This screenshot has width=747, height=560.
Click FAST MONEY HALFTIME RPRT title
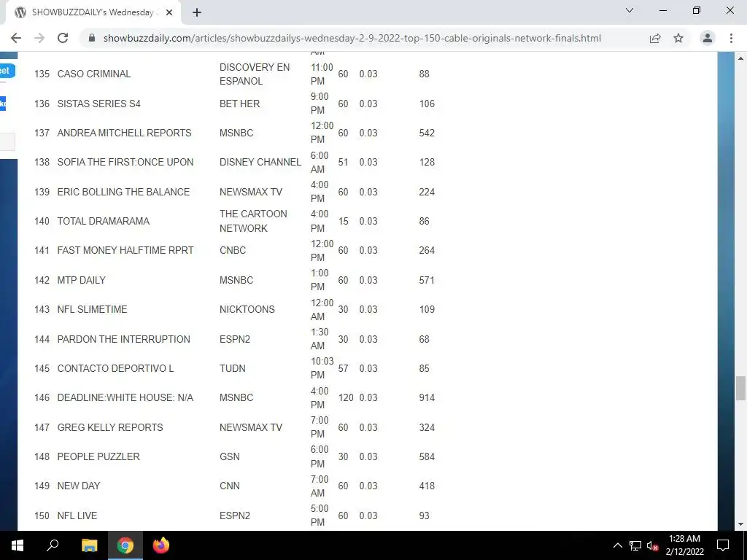[125, 251]
